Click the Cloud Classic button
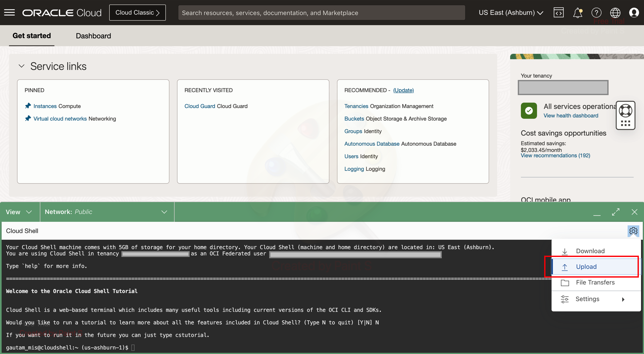Screen dimensions: 644x354 pos(137,13)
